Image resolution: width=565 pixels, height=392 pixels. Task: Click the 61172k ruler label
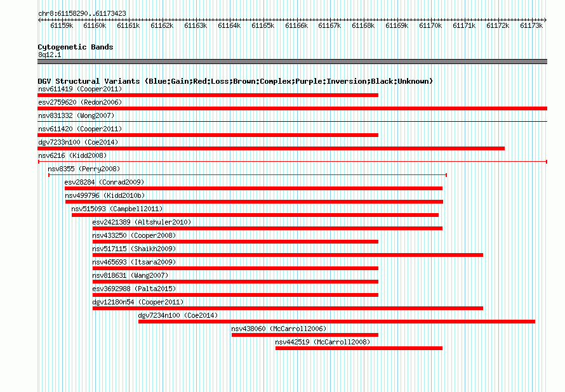498,25
